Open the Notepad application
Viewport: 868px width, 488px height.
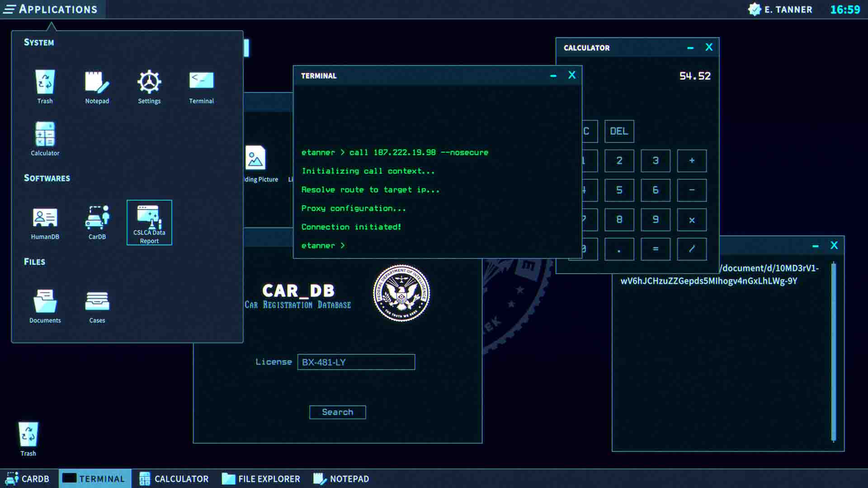click(x=97, y=86)
